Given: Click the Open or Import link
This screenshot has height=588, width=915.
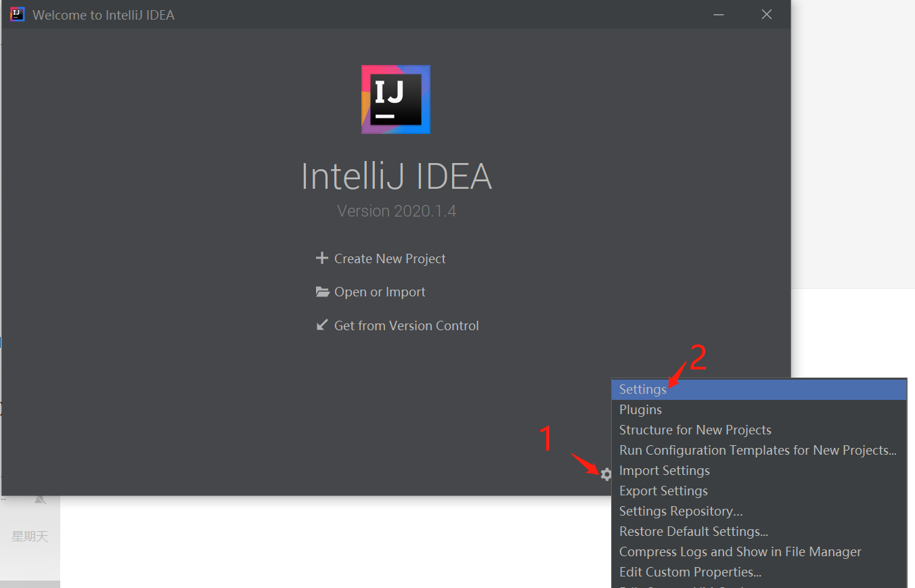Looking at the screenshot, I should point(380,292).
